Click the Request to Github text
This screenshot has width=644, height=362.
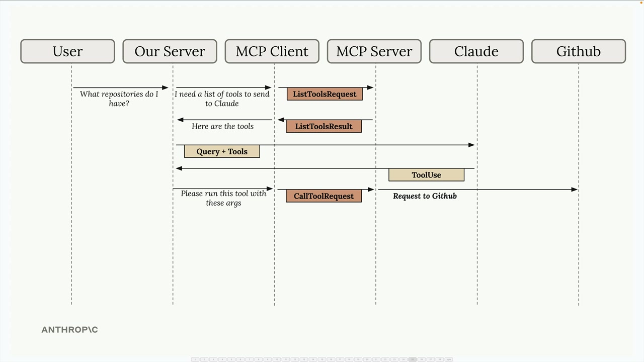pyautogui.click(x=425, y=196)
